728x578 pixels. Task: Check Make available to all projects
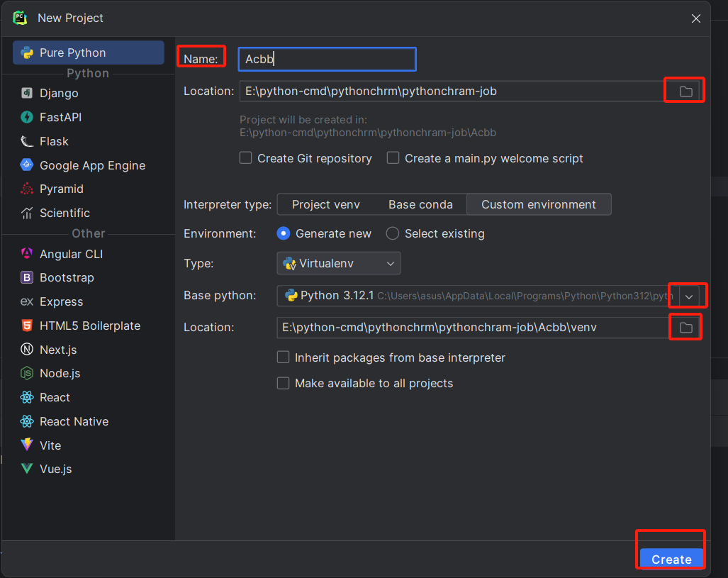284,383
